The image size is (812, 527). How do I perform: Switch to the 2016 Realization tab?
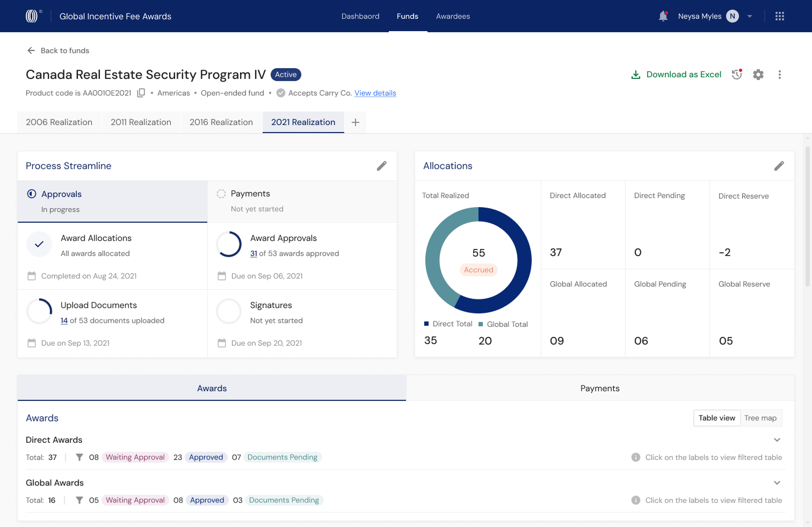pyautogui.click(x=221, y=122)
